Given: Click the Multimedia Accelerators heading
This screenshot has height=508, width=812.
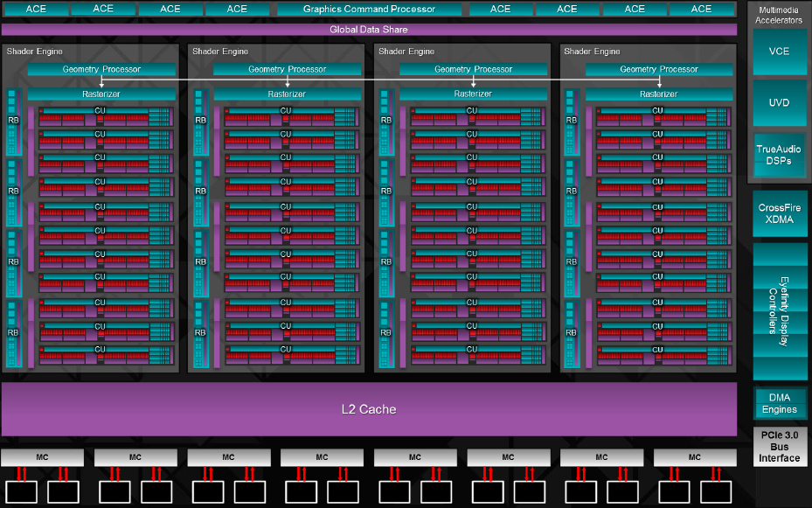Looking at the screenshot, I should [779, 15].
